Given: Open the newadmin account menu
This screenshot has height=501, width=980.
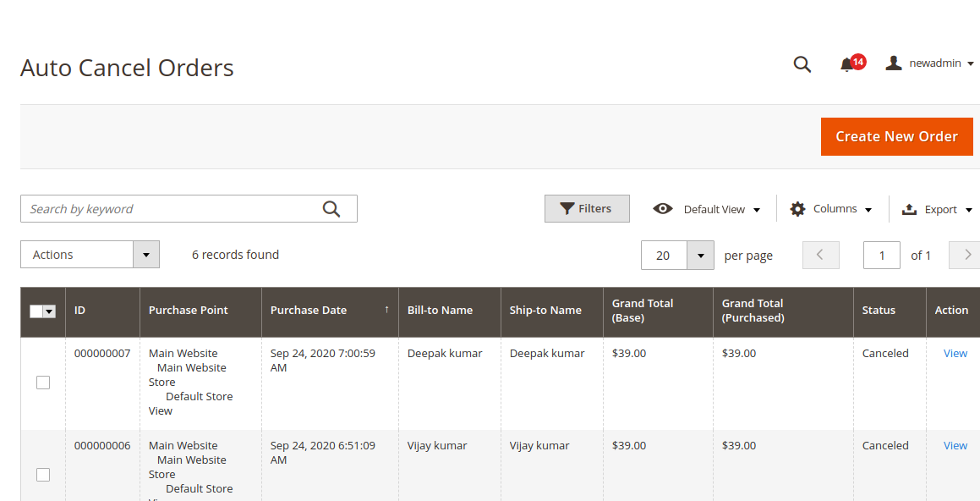Looking at the screenshot, I should (x=930, y=63).
